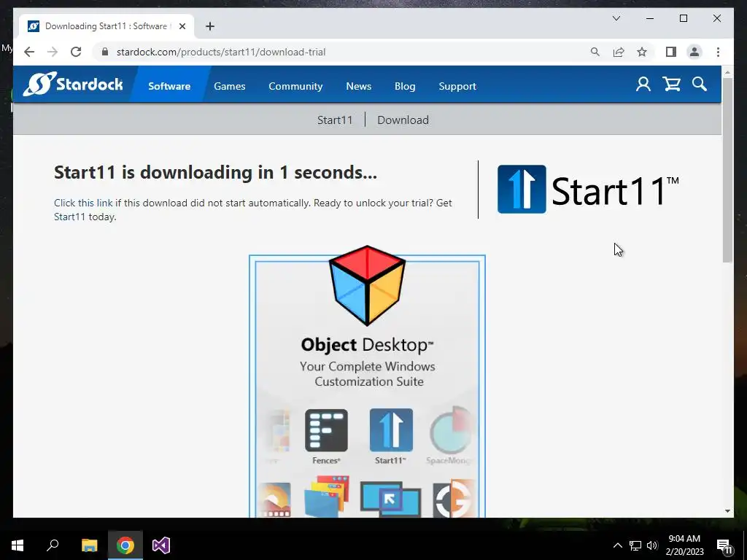
Task: Open the Chrome three-dot menu
Action: point(718,52)
